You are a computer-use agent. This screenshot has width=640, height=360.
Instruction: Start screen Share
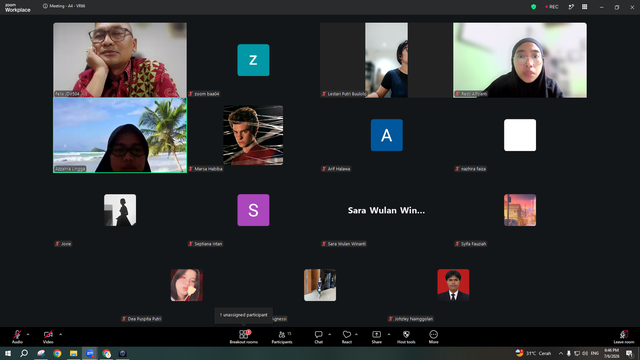pyautogui.click(x=376, y=337)
